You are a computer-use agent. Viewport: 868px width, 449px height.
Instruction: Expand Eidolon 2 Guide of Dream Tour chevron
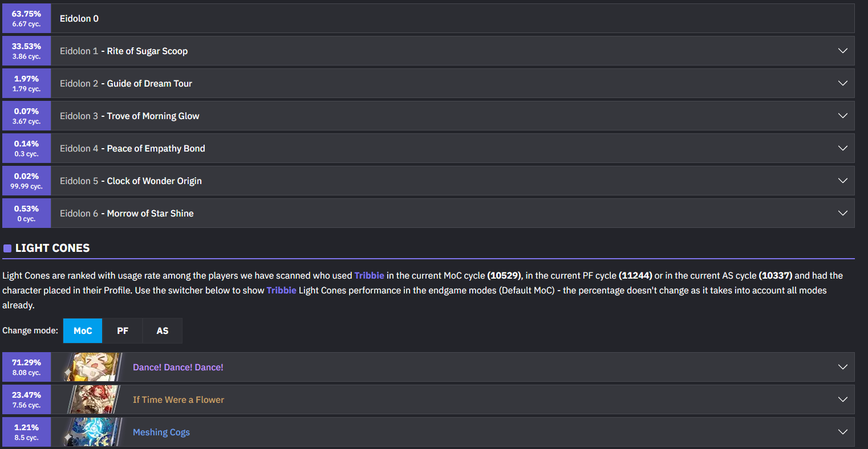pos(842,83)
